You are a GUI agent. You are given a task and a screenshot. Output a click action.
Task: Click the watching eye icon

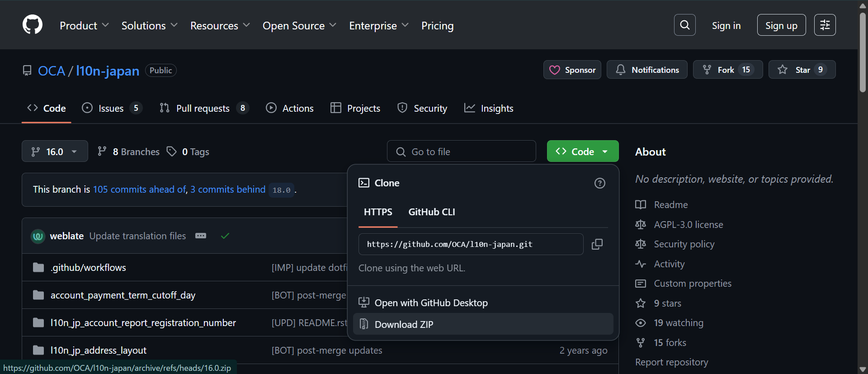pos(641,323)
